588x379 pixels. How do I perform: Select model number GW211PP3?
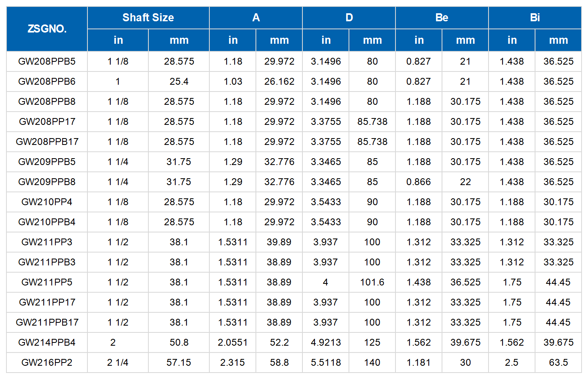(x=47, y=242)
